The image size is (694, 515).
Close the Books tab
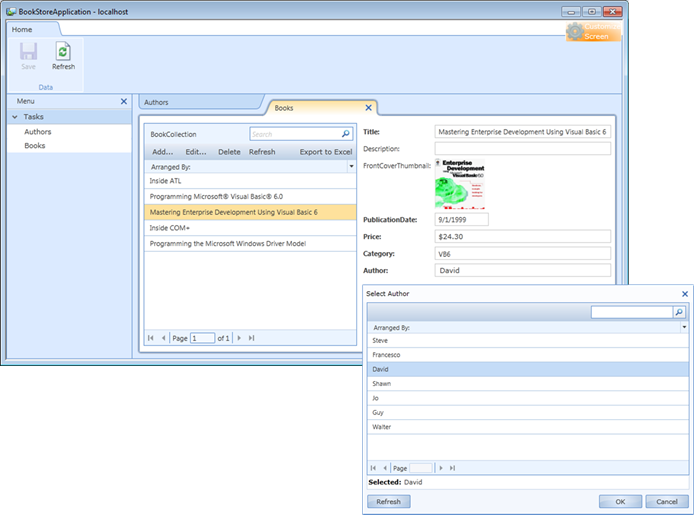(368, 107)
